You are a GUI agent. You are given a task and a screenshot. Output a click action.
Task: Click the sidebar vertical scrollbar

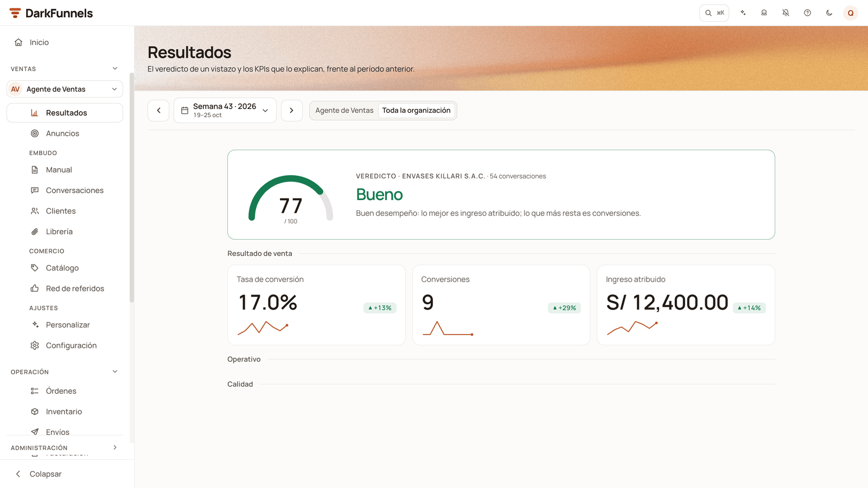[131, 187]
